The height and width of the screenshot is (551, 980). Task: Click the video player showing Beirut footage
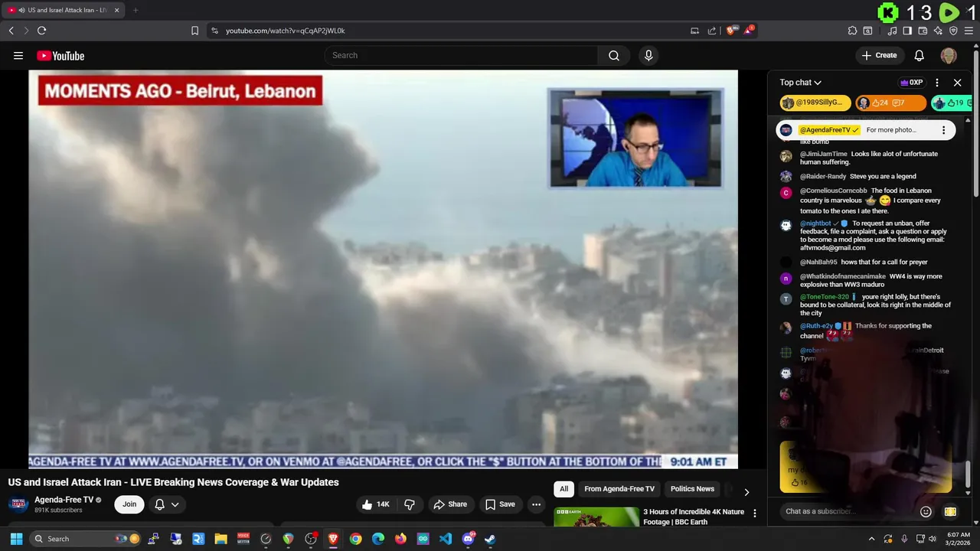383,269
